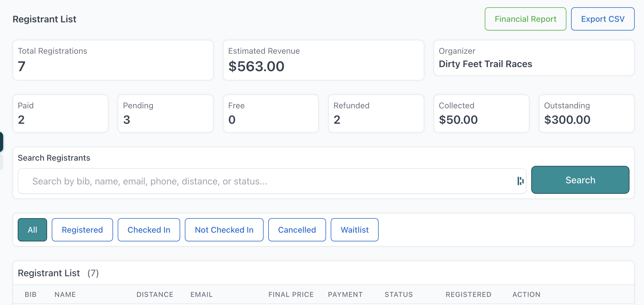Select the Collected $50.00 stat card

481,114
